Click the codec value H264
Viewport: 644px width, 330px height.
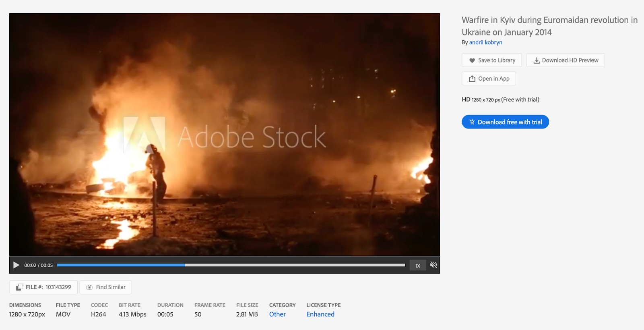(x=99, y=314)
